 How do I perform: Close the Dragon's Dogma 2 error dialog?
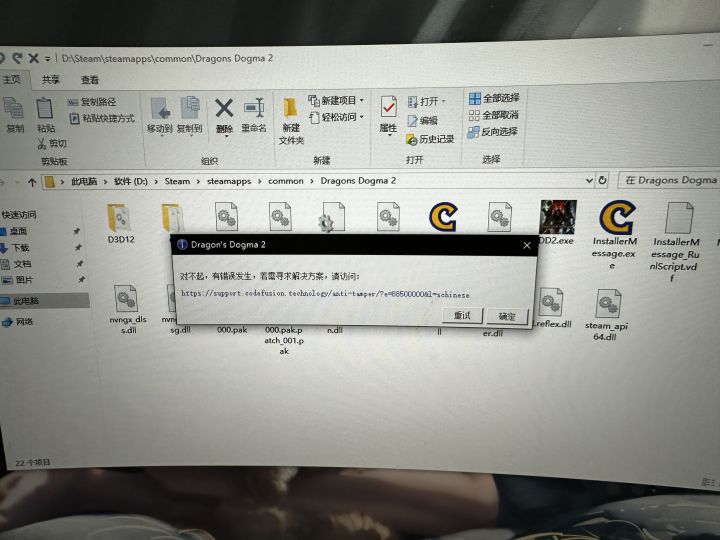(527, 246)
